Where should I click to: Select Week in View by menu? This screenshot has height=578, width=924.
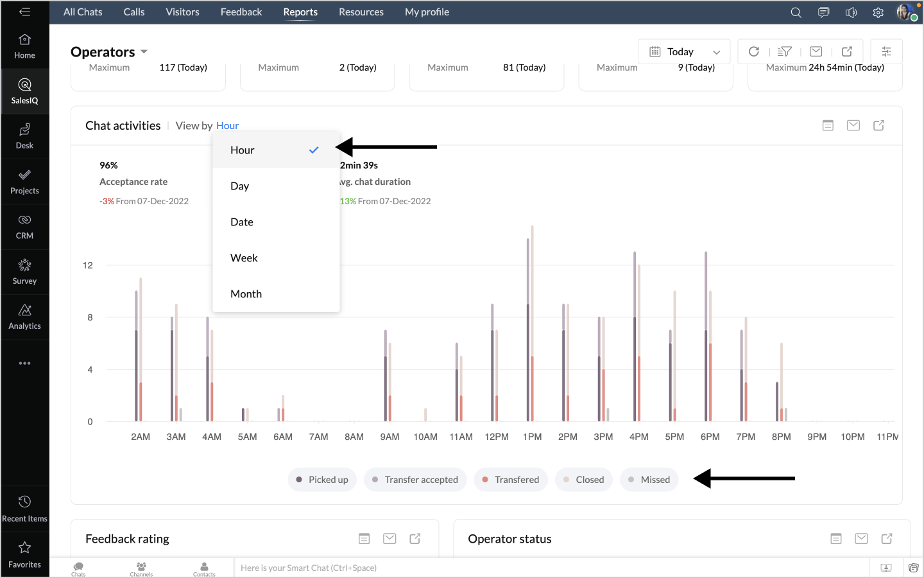coord(244,258)
